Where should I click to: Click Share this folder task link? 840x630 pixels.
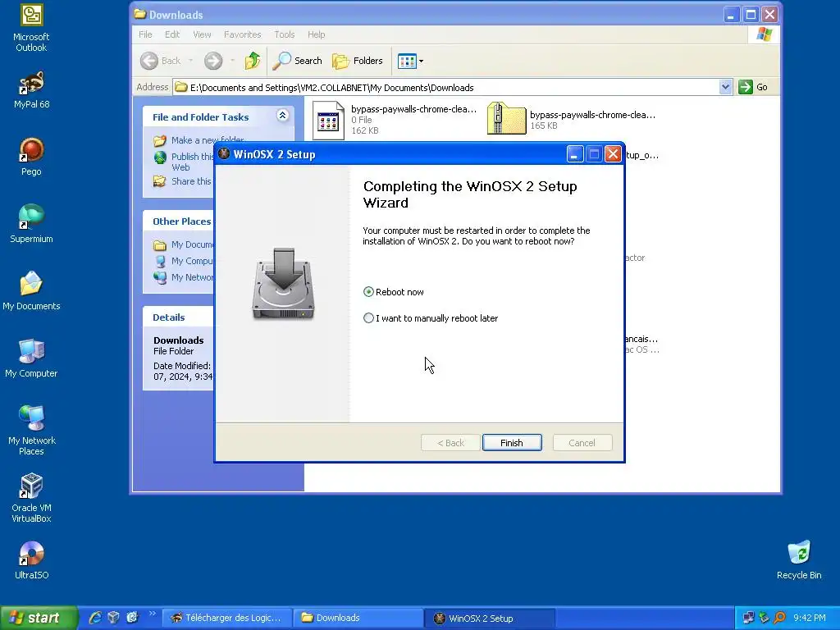[182, 181]
